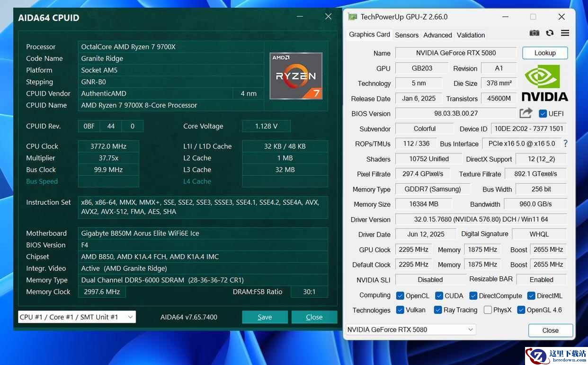Click the Driver Date value Jun 12, 2025

pyautogui.click(x=426, y=234)
